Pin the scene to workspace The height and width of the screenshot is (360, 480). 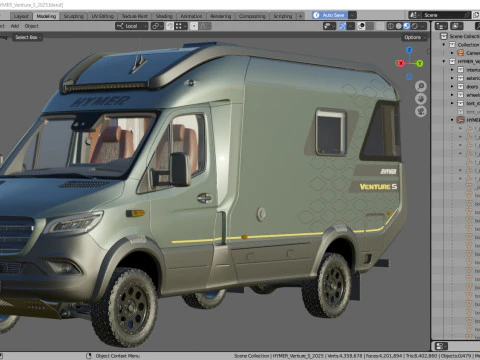(x=467, y=15)
